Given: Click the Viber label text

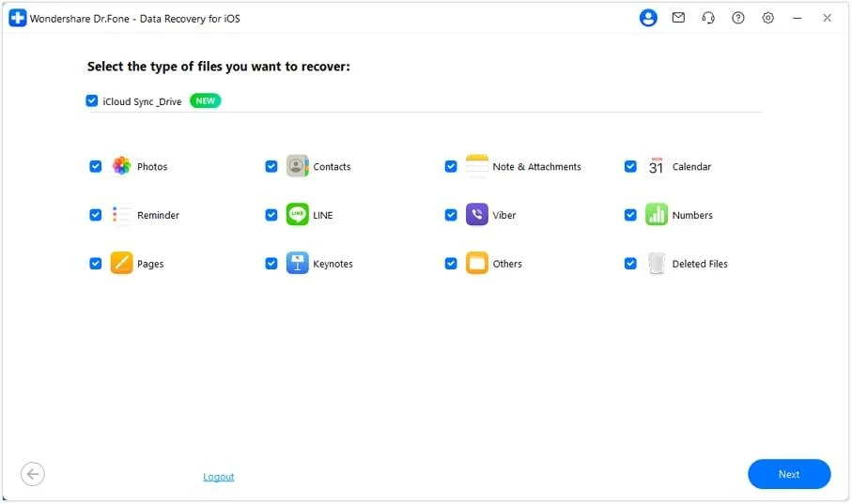Looking at the screenshot, I should coord(504,215).
